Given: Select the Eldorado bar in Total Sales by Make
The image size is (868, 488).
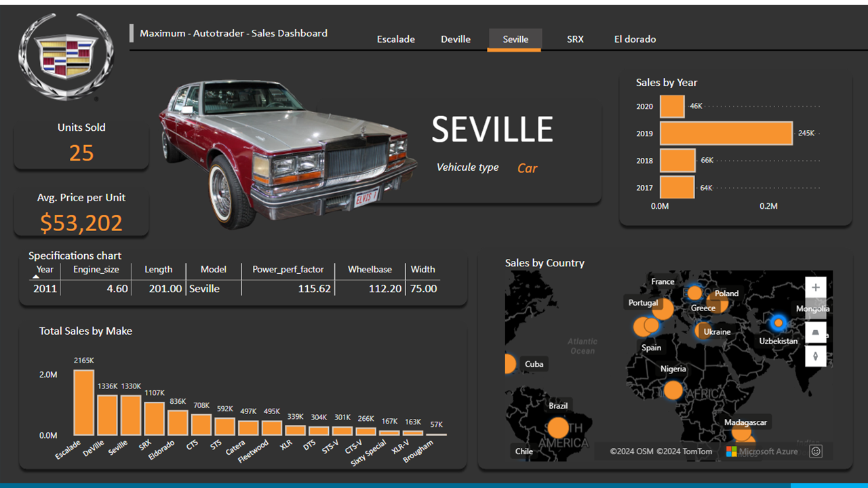Looking at the screenshot, I should [x=178, y=423].
